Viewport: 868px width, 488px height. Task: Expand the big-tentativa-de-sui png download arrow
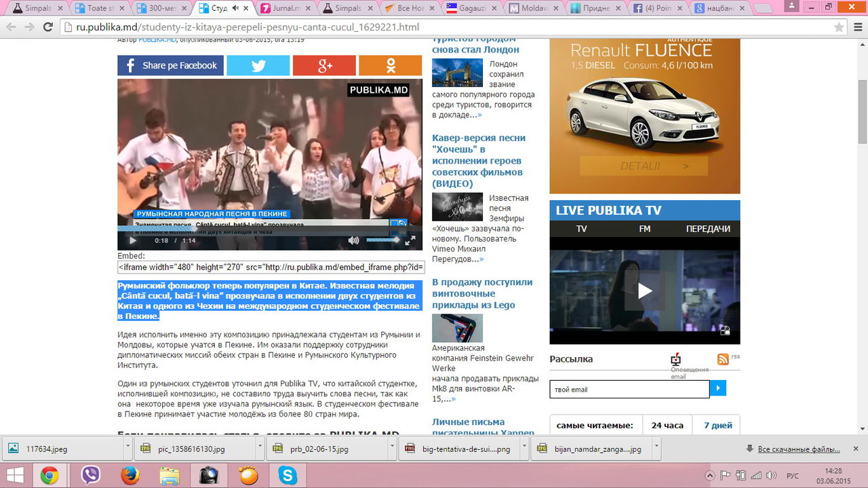click(524, 449)
